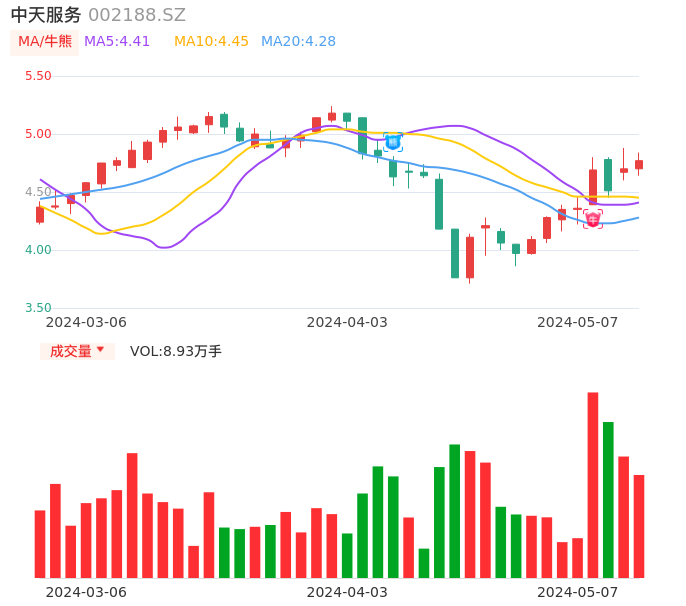Select the first volume bar on left
The width and height of the screenshot is (686, 606).
tap(40, 544)
